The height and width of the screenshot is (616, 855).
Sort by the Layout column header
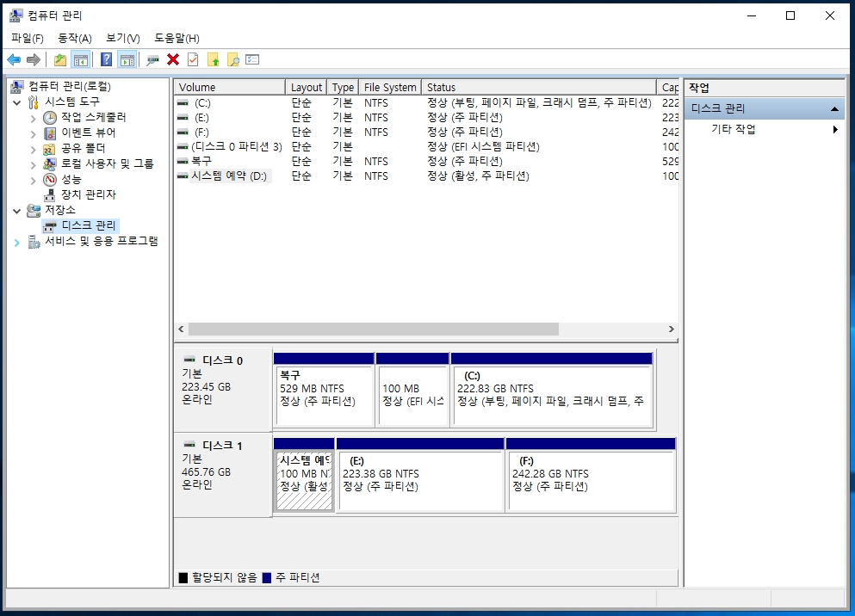tap(306, 87)
